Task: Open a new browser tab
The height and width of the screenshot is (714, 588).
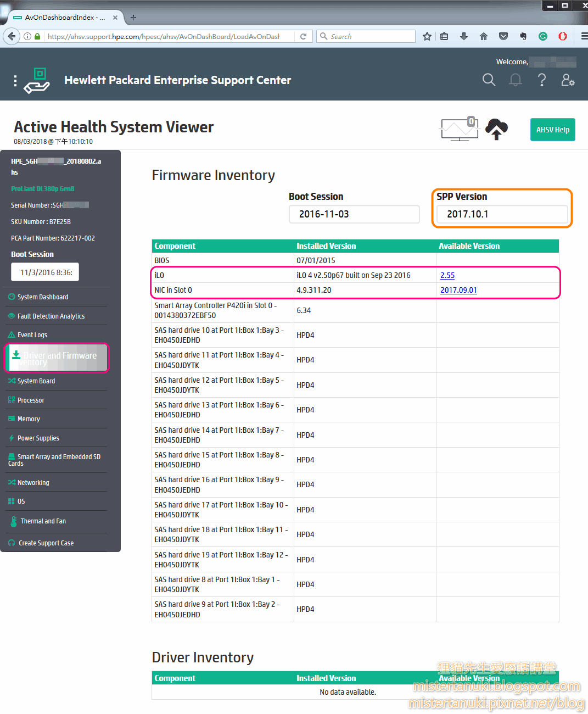Action: 133,17
